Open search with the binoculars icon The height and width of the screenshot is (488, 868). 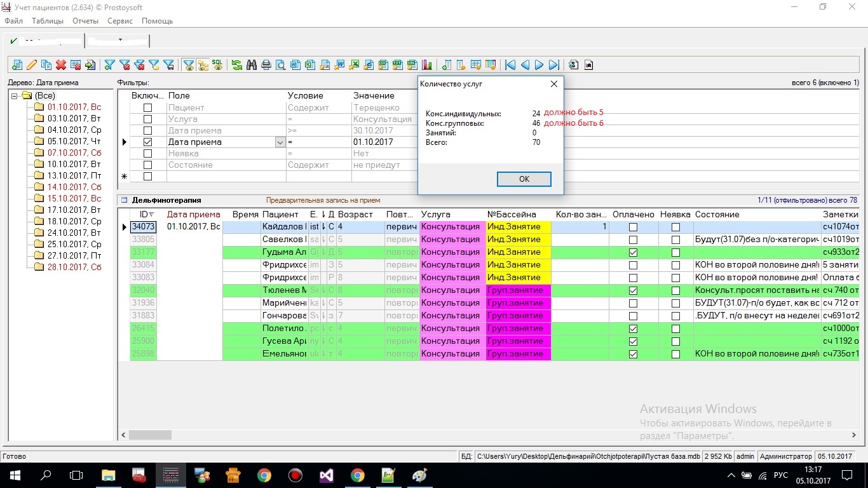(251, 65)
